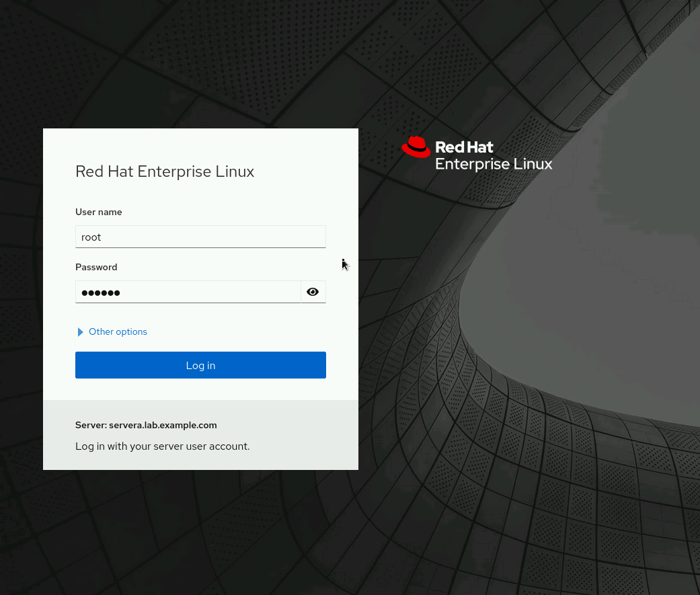
Task: Focus the Password input field
Action: point(188,292)
